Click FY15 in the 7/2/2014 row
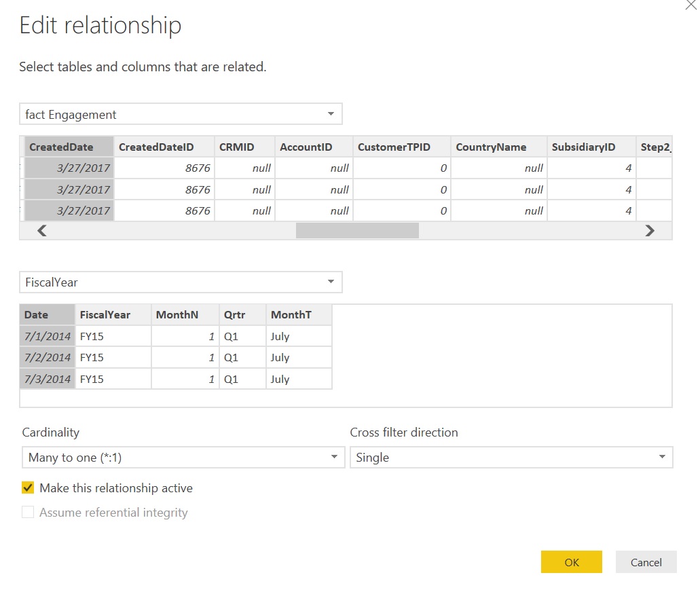700x590 pixels. (113, 358)
